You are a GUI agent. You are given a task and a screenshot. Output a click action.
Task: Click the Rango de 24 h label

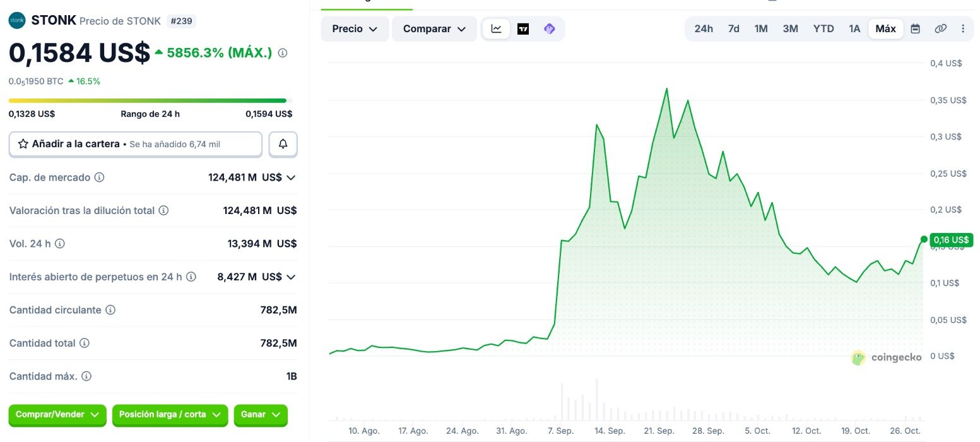point(150,114)
